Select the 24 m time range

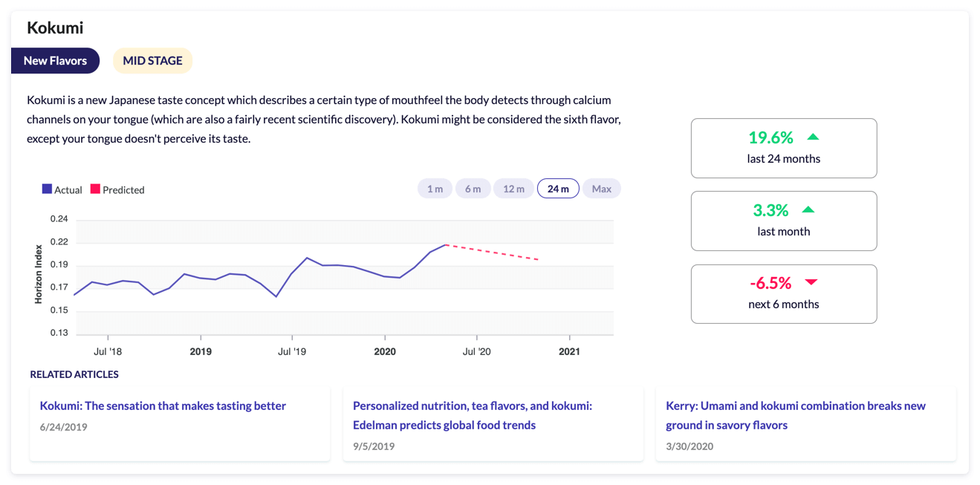pyautogui.click(x=558, y=189)
